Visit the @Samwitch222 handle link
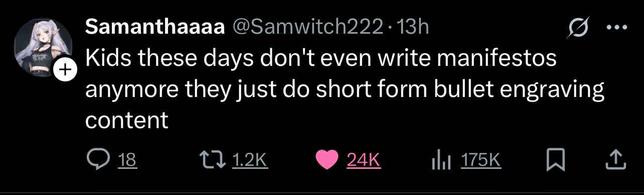The image size is (644, 195). click(306, 27)
